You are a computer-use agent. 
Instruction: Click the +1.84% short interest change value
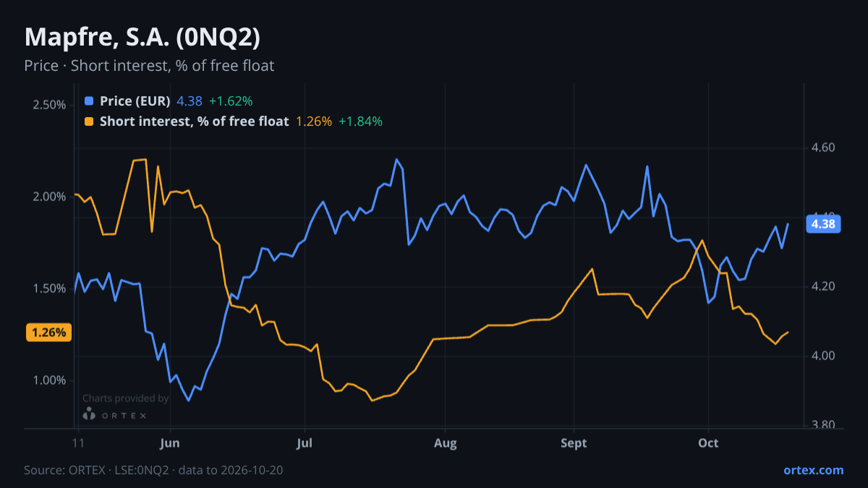click(360, 121)
